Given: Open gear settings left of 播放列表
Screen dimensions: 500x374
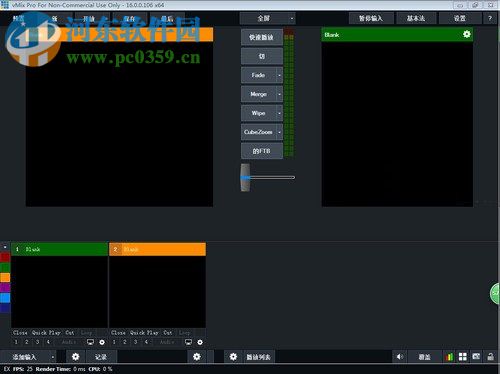Looking at the screenshot, I should 233,357.
